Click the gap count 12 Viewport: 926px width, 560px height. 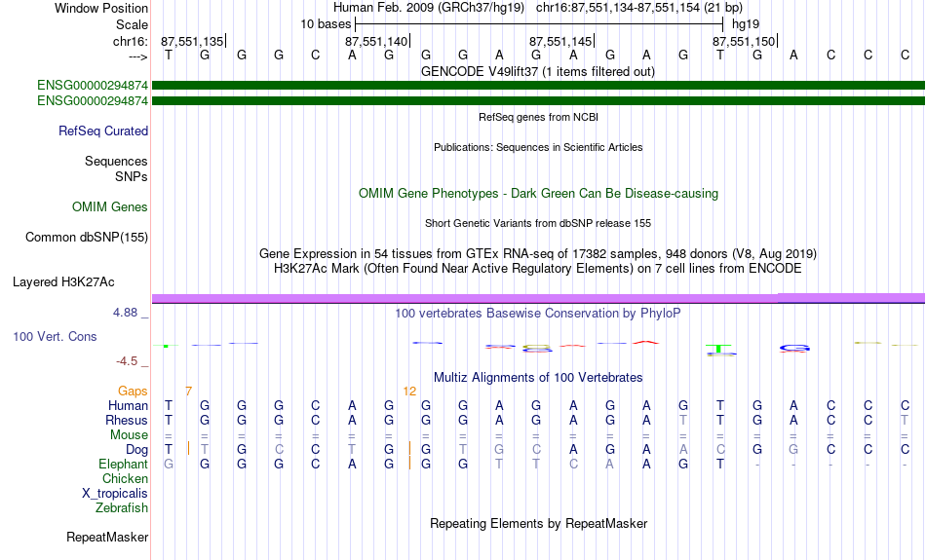[x=409, y=392]
